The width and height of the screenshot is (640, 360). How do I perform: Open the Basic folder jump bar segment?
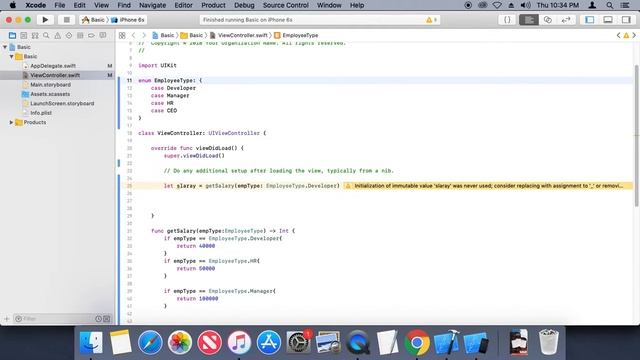tap(192, 36)
